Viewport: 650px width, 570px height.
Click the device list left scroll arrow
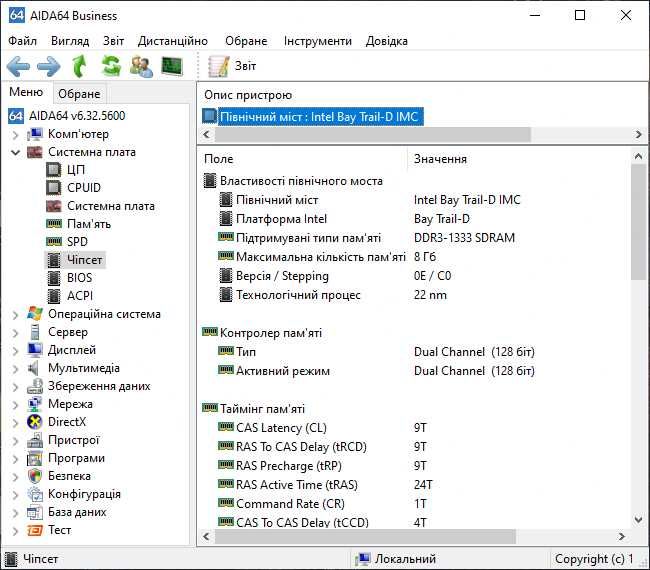click(206, 135)
